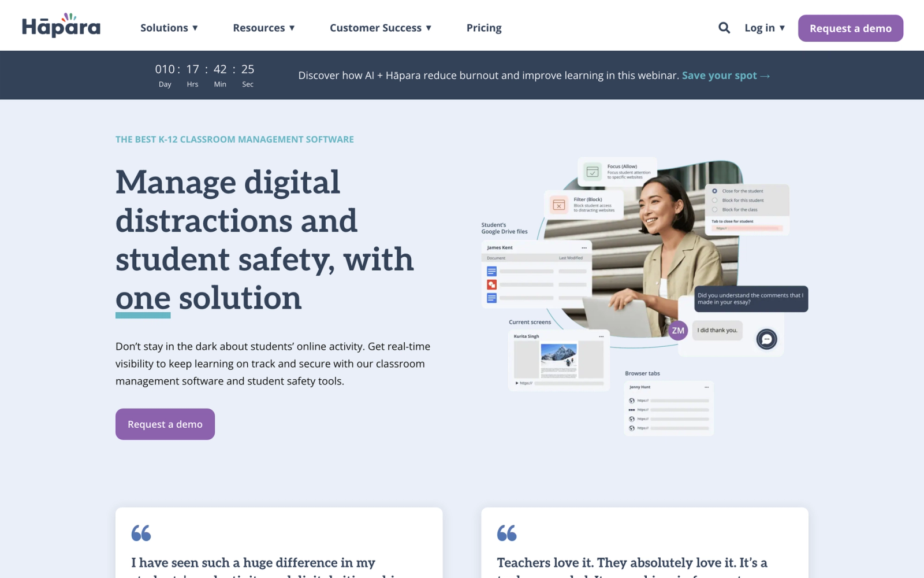The height and width of the screenshot is (578, 924).
Task: Click the "Teachers love it" testimonial text
Action: pos(632,566)
